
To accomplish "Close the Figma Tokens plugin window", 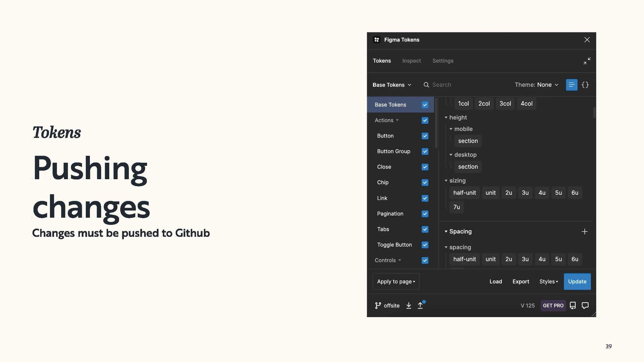I will (587, 40).
